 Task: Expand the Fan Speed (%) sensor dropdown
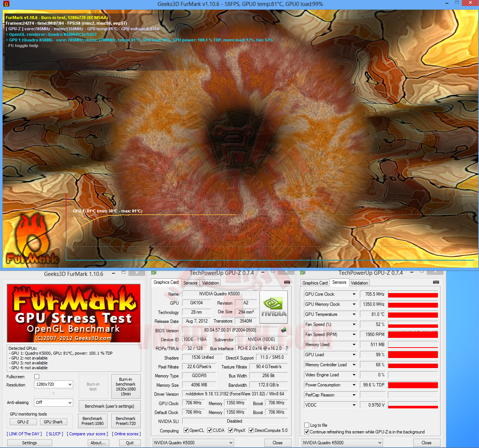[354, 324]
